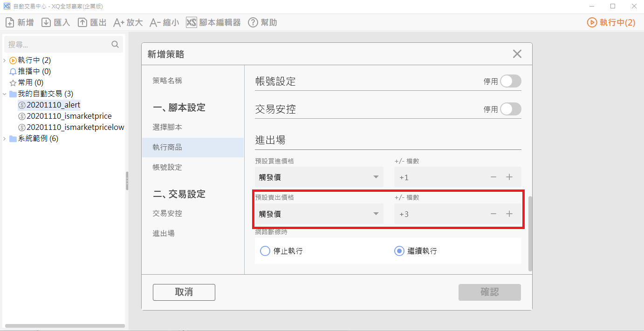Click the A+ 放大 zoom in icon
Image resolution: width=644 pixels, height=331 pixels.
click(119, 22)
